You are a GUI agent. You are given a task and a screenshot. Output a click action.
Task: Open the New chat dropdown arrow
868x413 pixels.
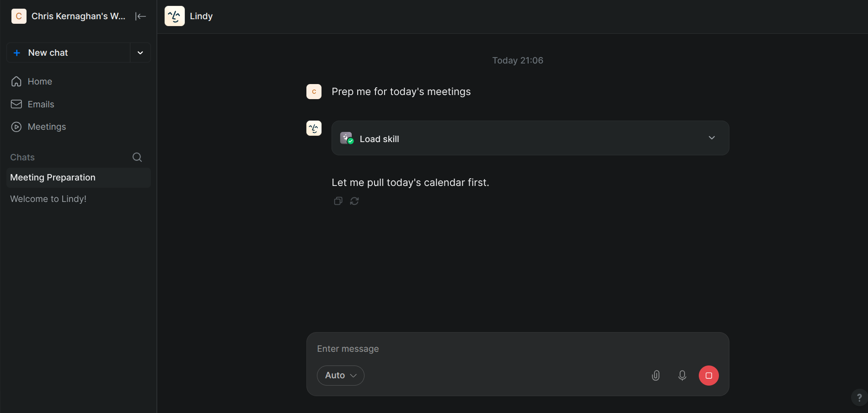click(140, 53)
